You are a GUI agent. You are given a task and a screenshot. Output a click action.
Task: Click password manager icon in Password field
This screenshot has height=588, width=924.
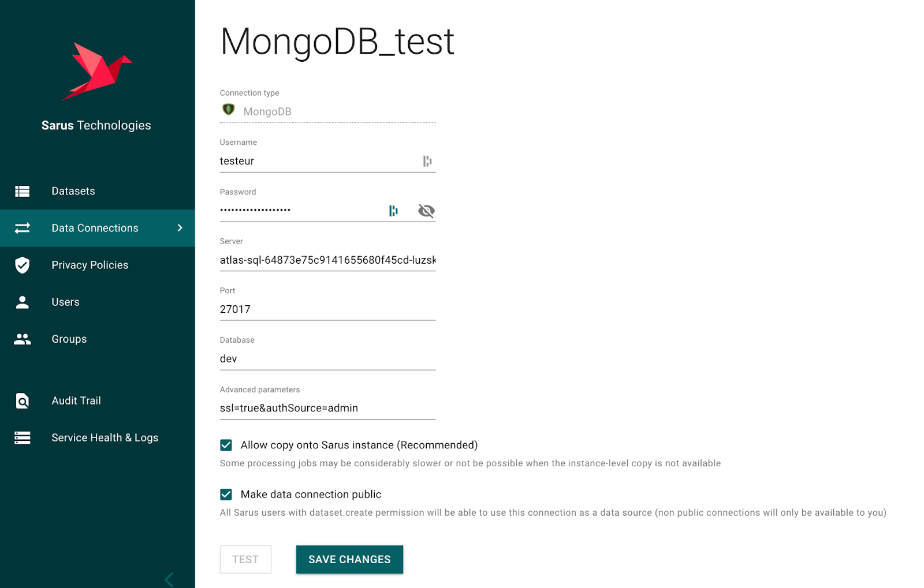point(393,211)
